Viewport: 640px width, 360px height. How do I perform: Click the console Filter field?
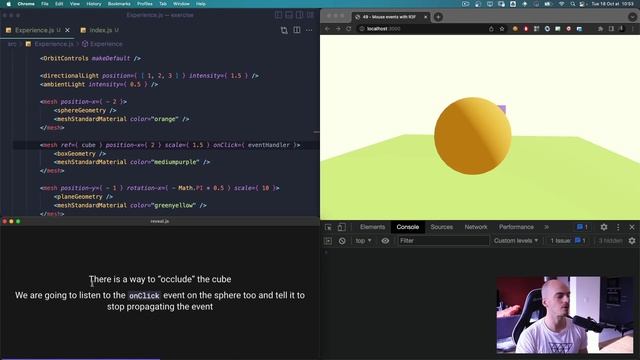[x=443, y=241]
